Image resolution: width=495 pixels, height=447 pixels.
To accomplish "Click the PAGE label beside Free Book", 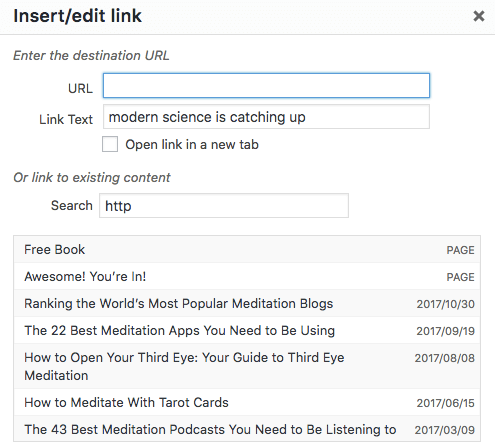I will (x=460, y=250).
